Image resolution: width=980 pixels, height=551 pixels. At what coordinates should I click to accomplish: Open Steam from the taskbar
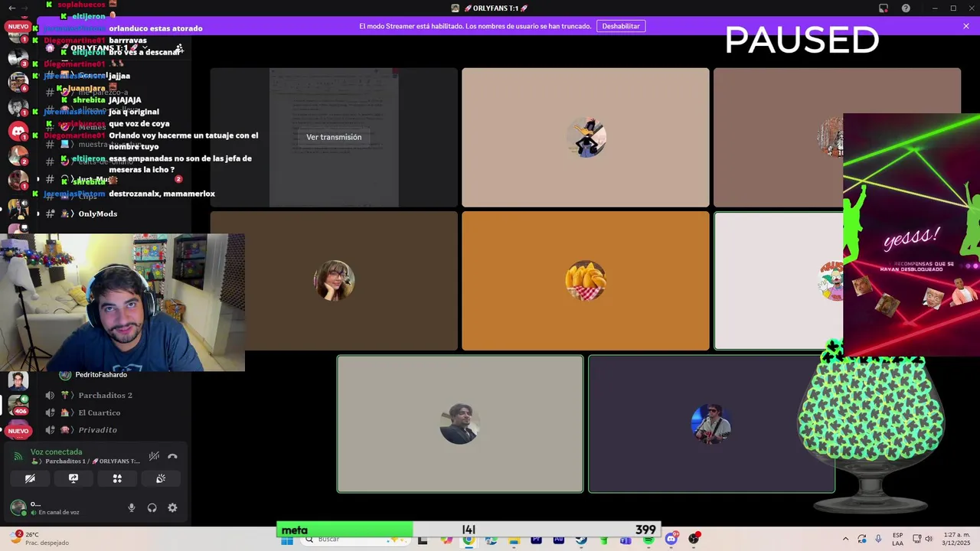tap(581, 540)
